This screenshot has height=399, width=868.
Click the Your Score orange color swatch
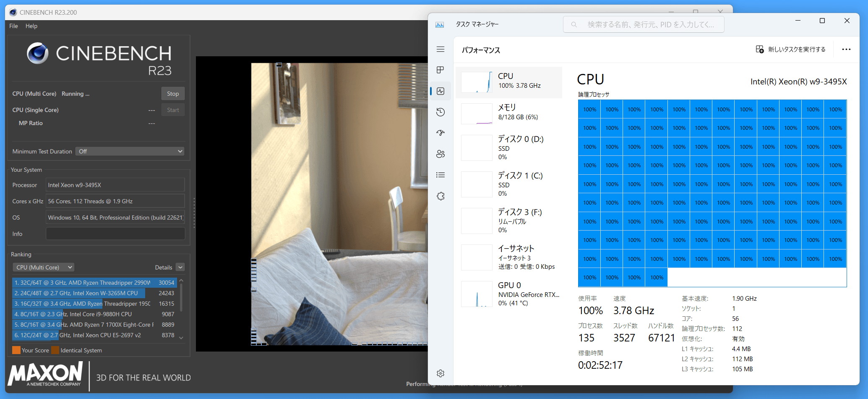point(16,350)
